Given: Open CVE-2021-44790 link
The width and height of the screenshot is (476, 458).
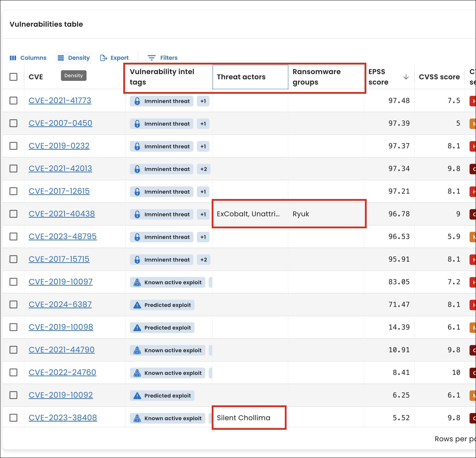Looking at the screenshot, I should tap(62, 350).
